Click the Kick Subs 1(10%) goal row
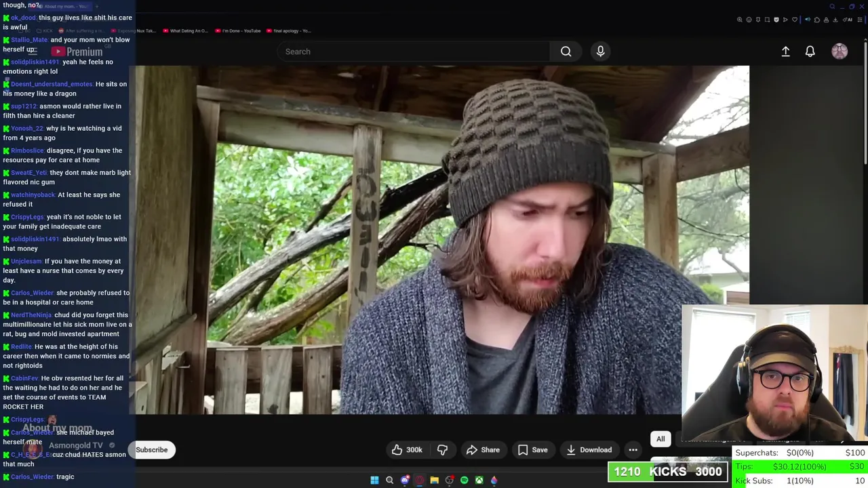 800,481
